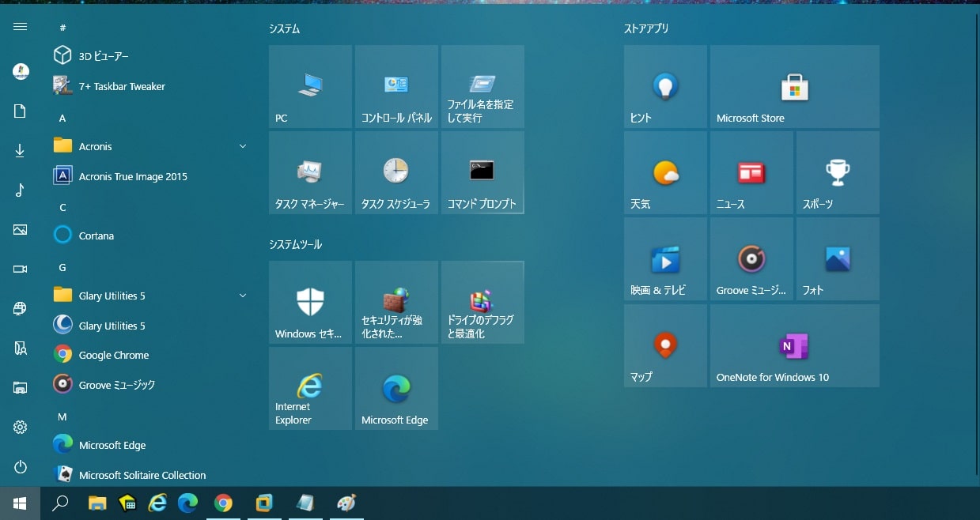The height and width of the screenshot is (520, 980).
Task: Launch the コマンド プロンプト tile
Action: (x=482, y=172)
